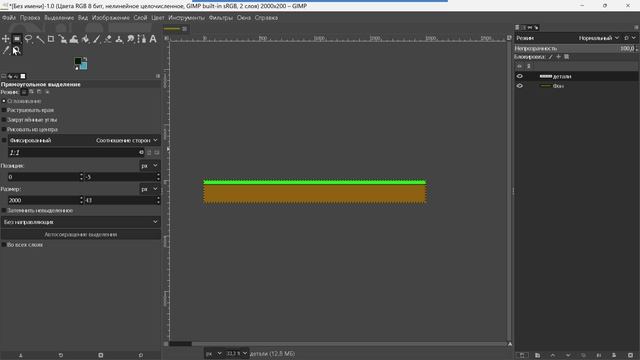Open the light blue background color swatch
The height and width of the screenshot is (360, 640).
[x=84, y=66]
